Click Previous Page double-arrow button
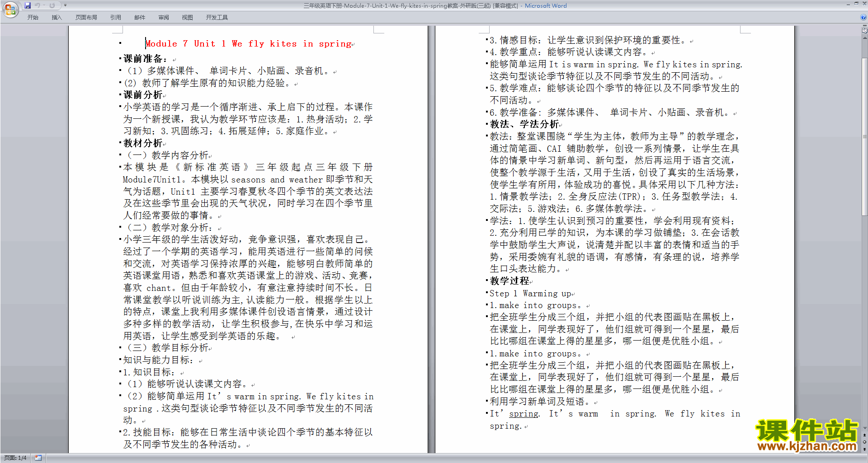This screenshot has height=463, width=868. 864,435
